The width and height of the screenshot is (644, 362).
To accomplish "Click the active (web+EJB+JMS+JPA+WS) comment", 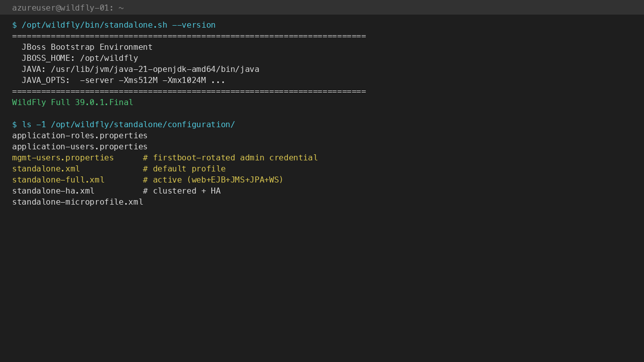I will tap(213, 180).
